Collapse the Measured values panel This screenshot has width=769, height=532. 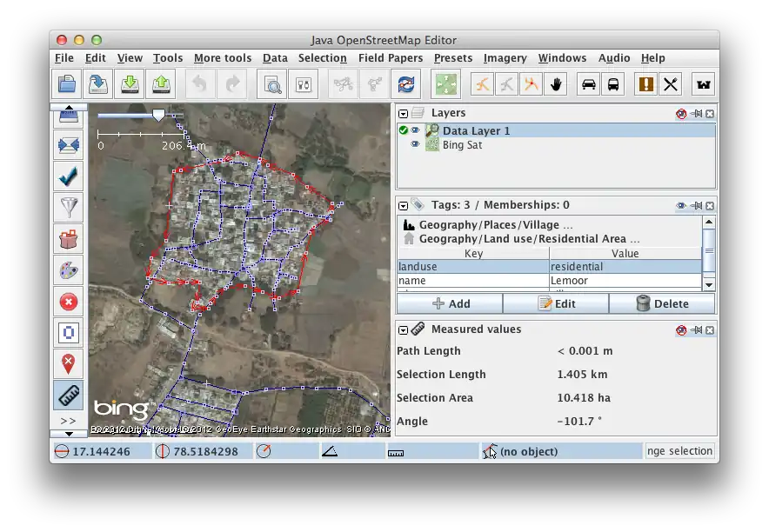pyautogui.click(x=402, y=329)
